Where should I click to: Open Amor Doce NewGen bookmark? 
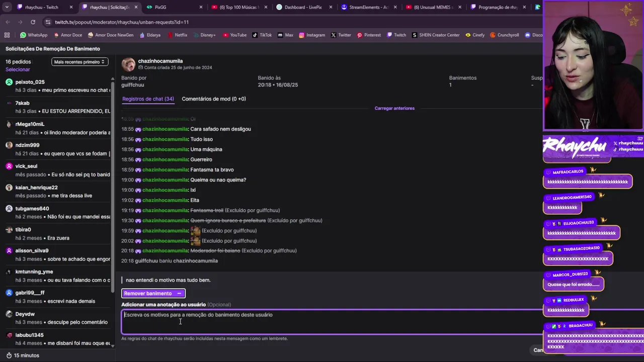click(x=111, y=35)
